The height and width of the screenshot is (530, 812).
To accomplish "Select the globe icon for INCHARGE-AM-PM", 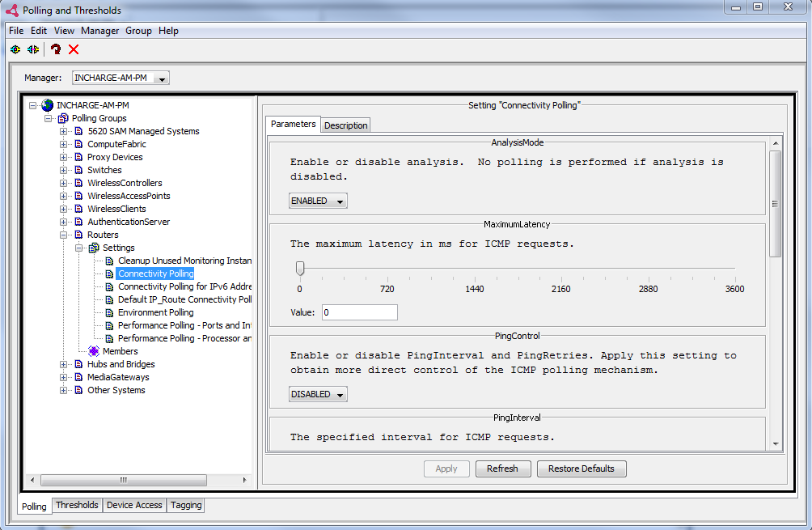I will [48, 105].
